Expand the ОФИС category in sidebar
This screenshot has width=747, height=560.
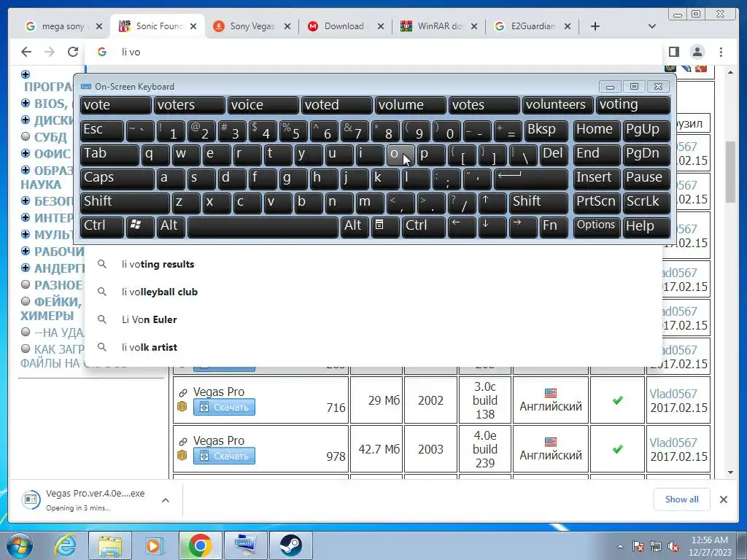click(x=26, y=153)
